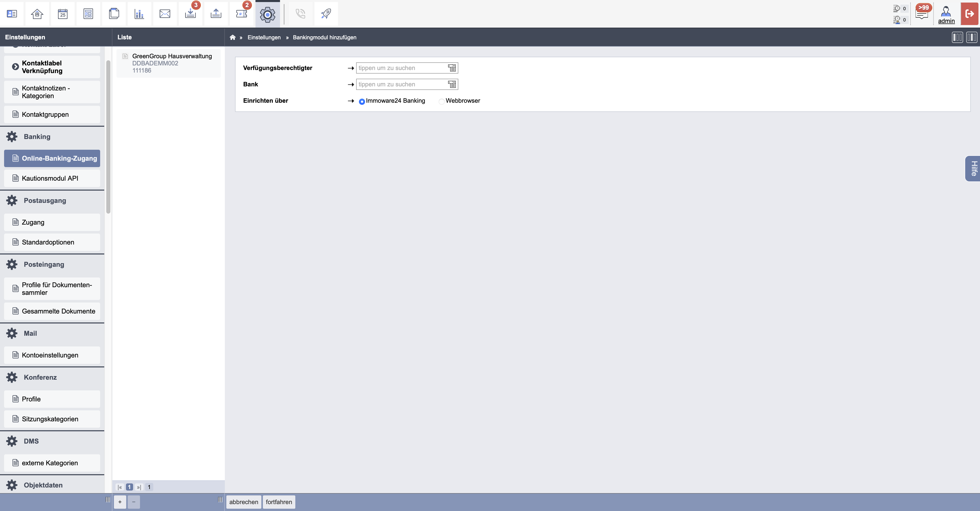
Task: Open externe Kategorien entry
Action: coord(52,463)
